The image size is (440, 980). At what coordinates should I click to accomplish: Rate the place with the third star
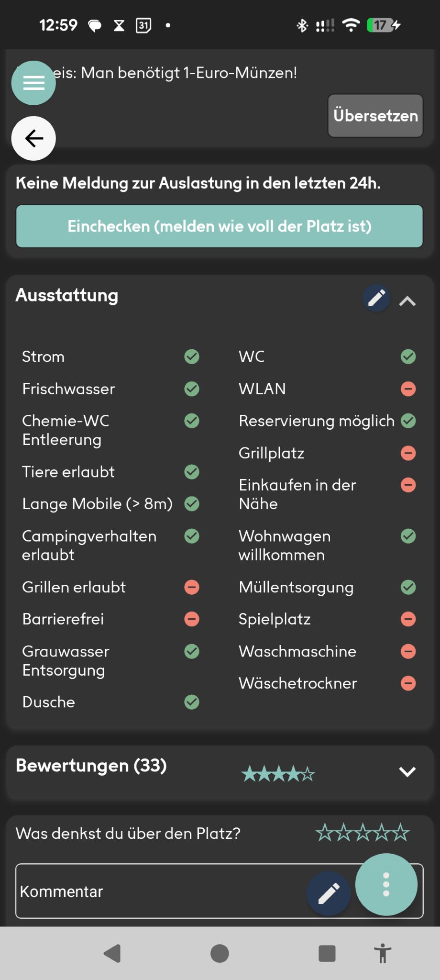pyautogui.click(x=363, y=833)
